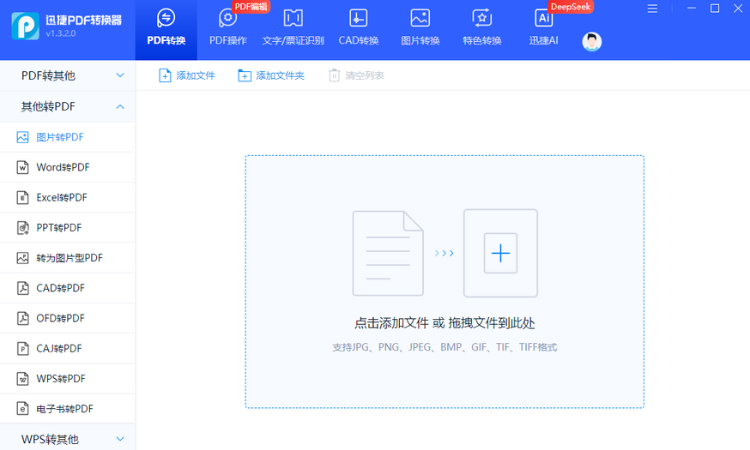Select the 文字/票证识别 OCR icon
The height and width of the screenshot is (450, 750).
point(293,18)
